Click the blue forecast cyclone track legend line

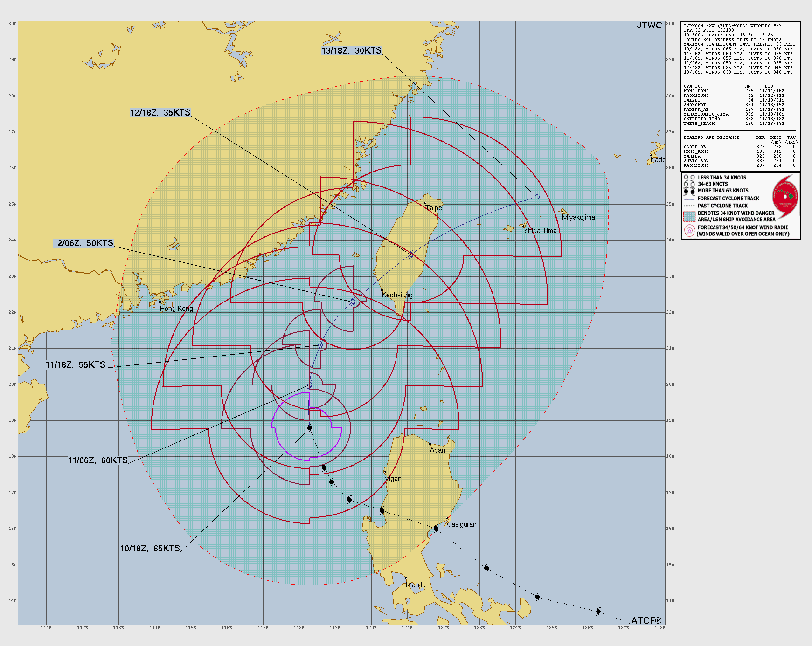[x=689, y=199]
